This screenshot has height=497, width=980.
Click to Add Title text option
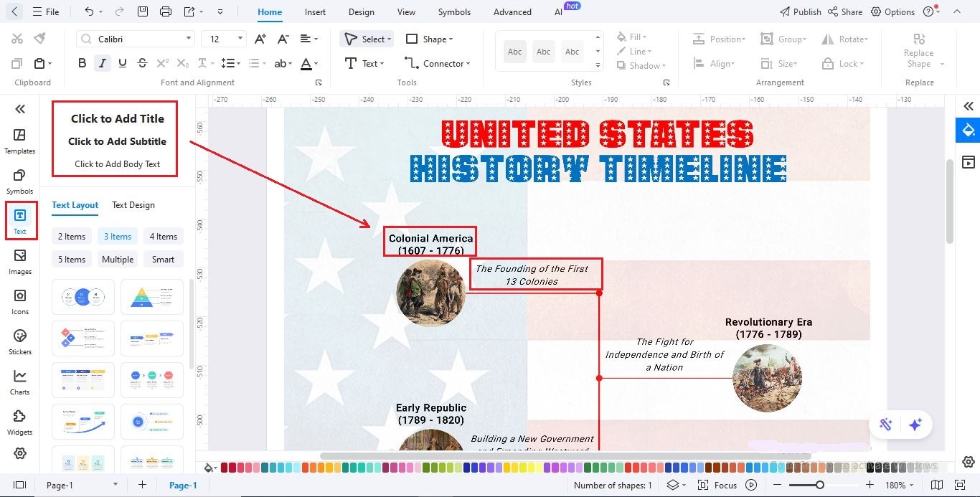click(118, 119)
